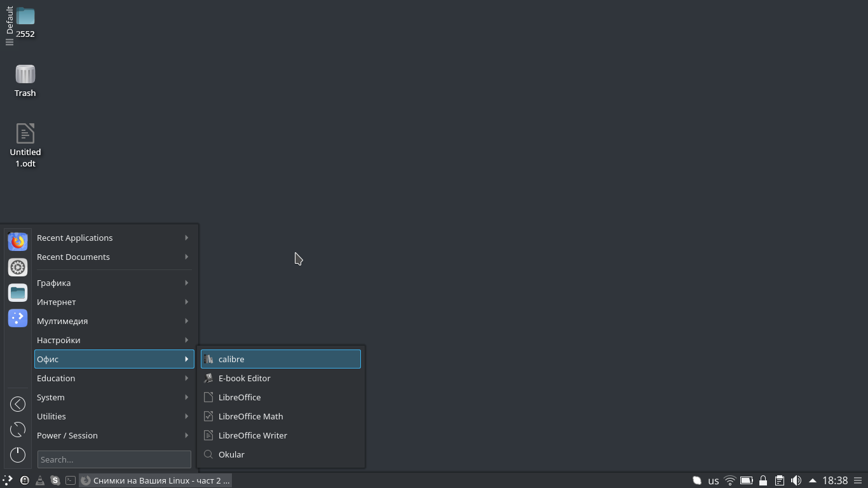The height and width of the screenshot is (488, 868).
Task: Expand the Recent Applications submenu
Action: [114, 238]
